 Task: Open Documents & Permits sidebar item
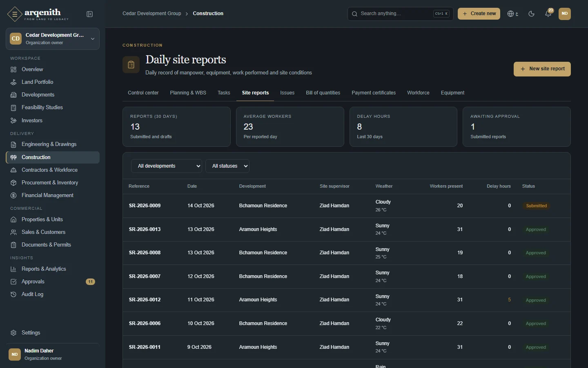click(53, 245)
